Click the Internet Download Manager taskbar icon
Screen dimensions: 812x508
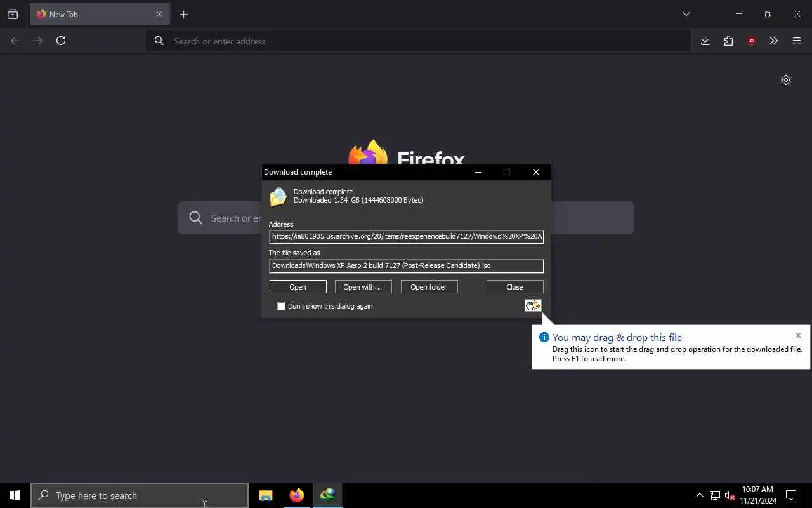[x=327, y=495]
